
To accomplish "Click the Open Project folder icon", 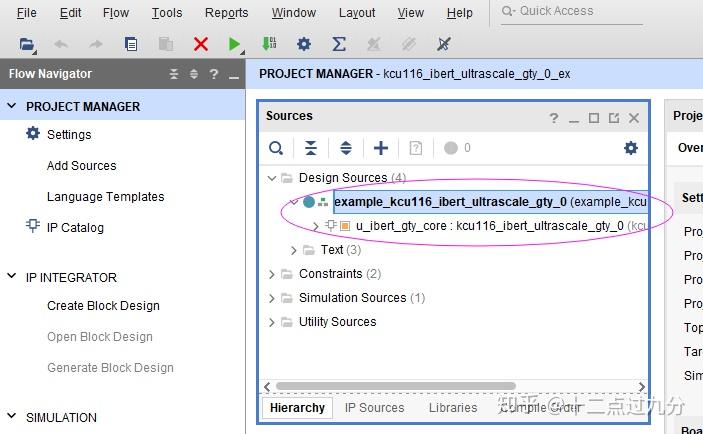I will click(27, 44).
